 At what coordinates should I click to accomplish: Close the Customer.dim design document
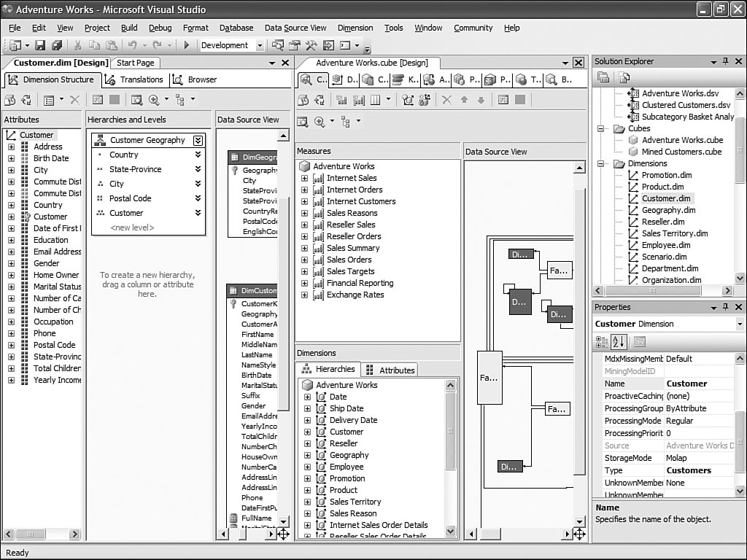285,63
